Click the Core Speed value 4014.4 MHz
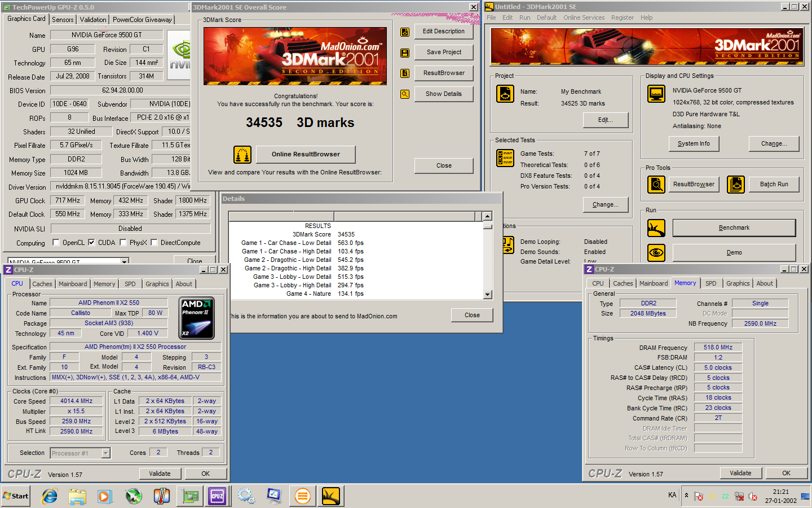Image resolution: width=812 pixels, height=508 pixels. (x=77, y=401)
